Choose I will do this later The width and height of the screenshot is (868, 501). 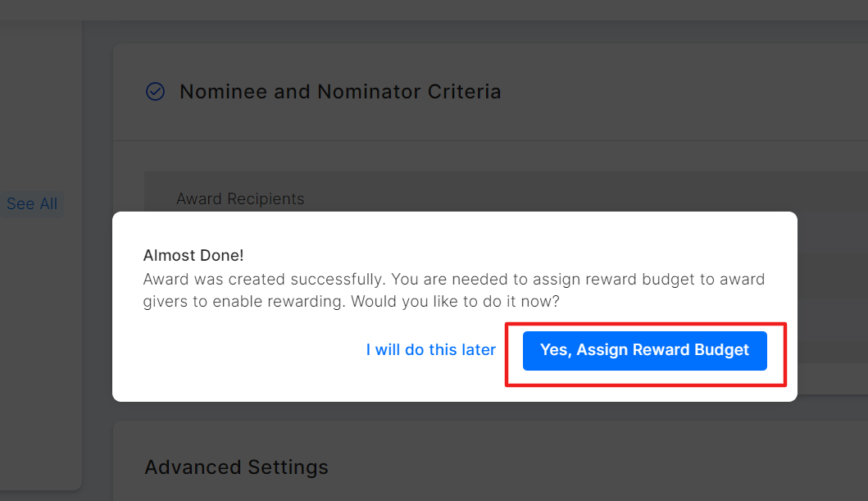(430, 350)
